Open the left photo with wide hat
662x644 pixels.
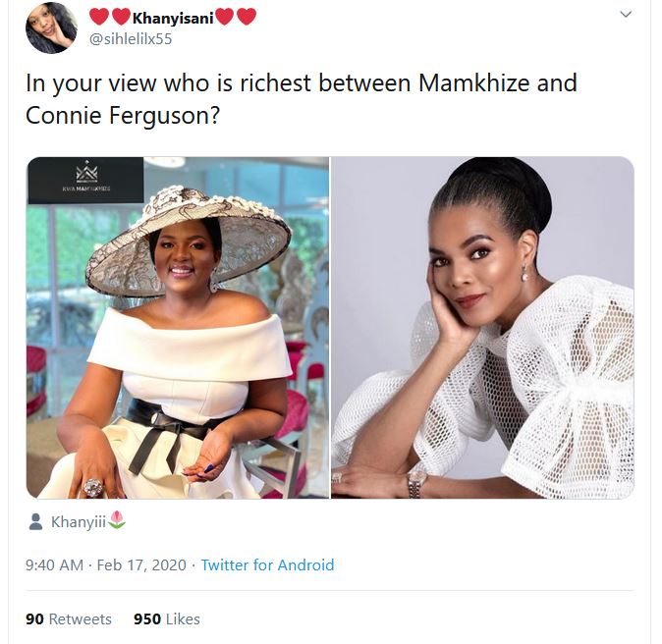click(178, 328)
